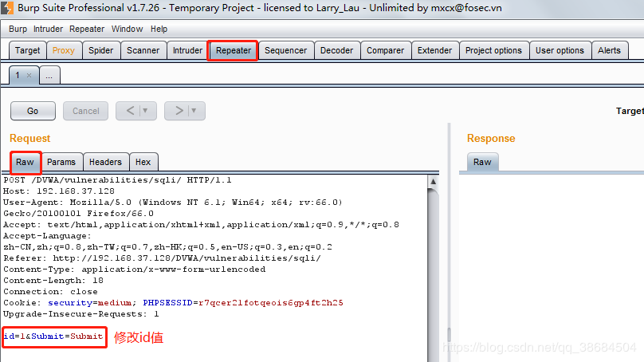Switch to the Scanner tool tab
The height and width of the screenshot is (362, 644).
[143, 50]
